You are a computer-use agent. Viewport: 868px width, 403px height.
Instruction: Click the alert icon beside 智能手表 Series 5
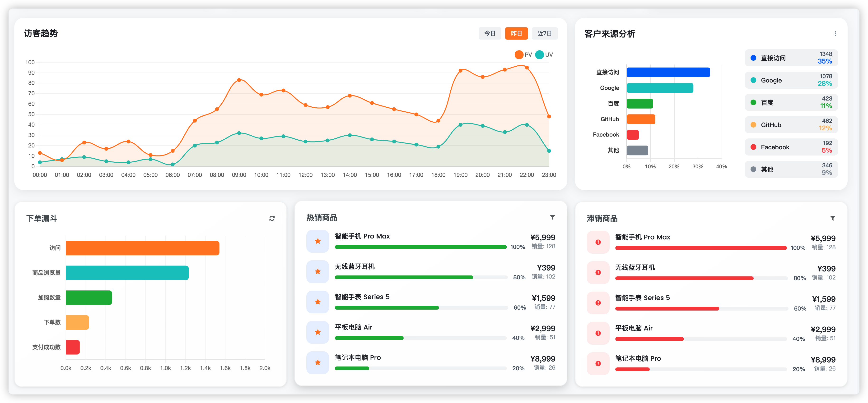[x=598, y=303]
